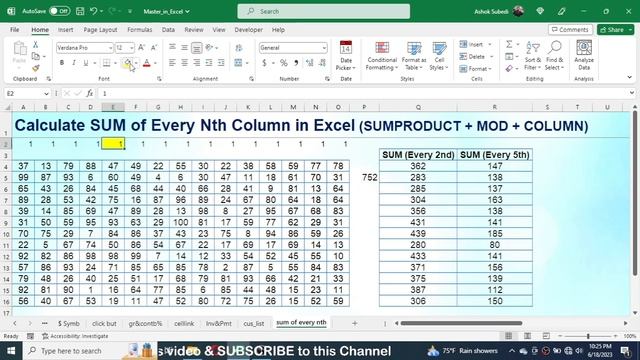Add a new sheet with plus button

pos(354,323)
